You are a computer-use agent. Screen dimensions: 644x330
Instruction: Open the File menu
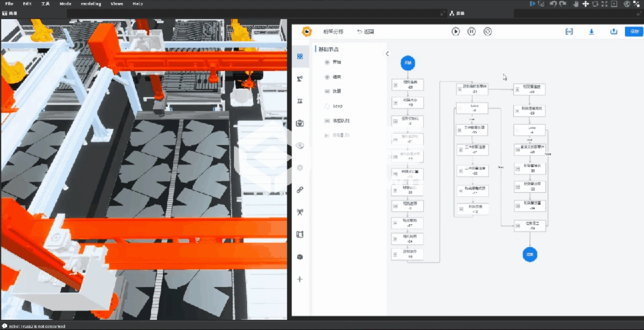coord(9,4)
